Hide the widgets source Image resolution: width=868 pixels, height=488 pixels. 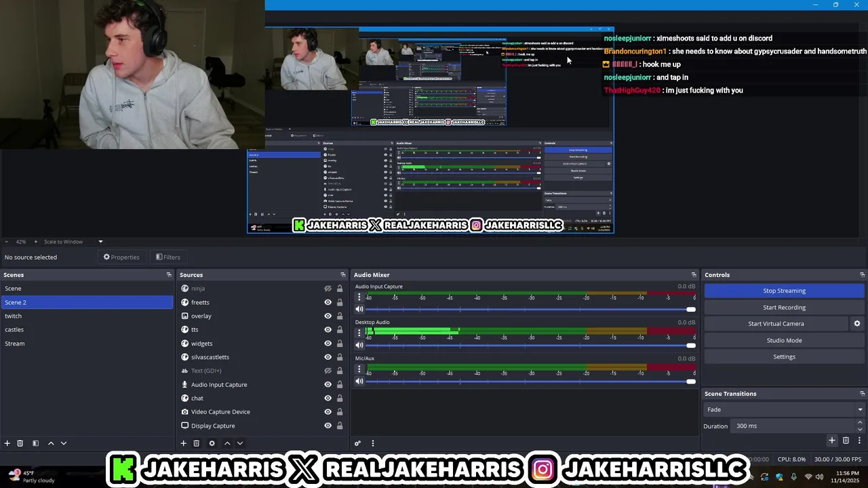point(328,344)
